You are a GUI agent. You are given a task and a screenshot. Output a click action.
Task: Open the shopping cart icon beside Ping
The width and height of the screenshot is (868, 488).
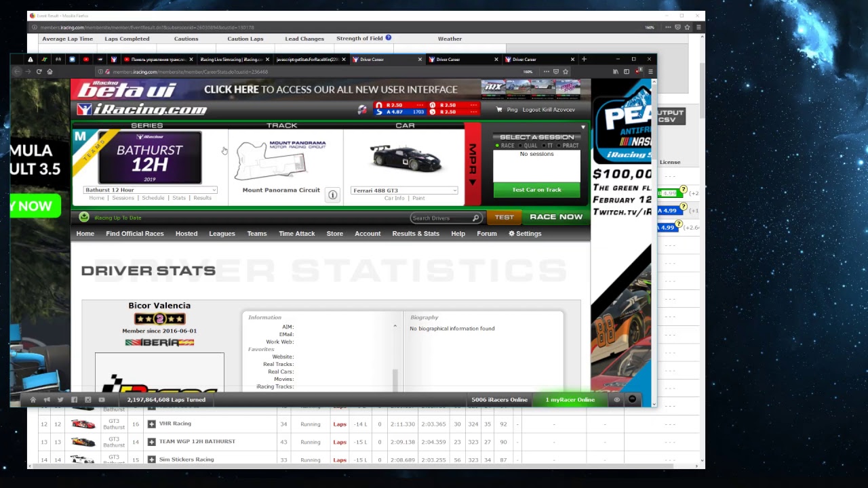tap(500, 110)
